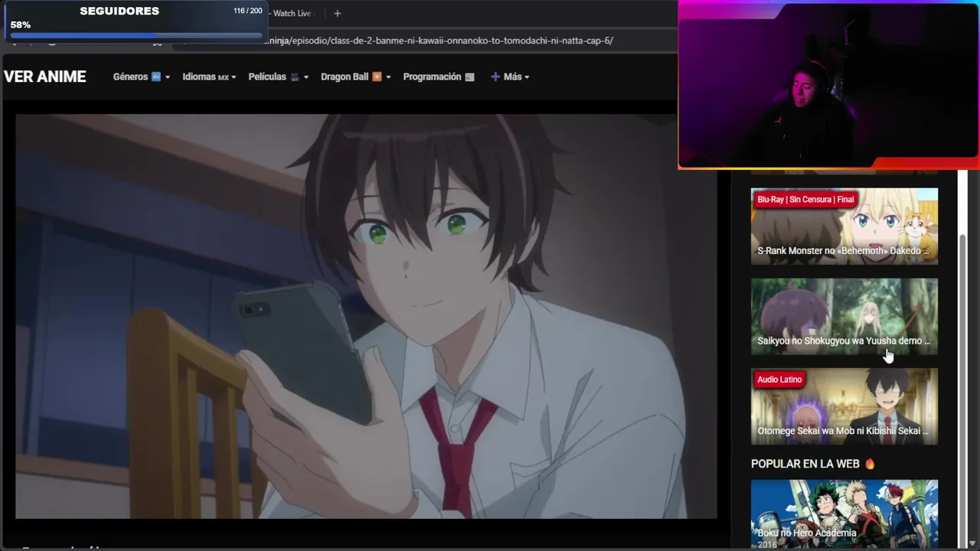Expand the Dragon Ball dropdown menu
The height and width of the screenshot is (551, 980).
tap(356, 77)
